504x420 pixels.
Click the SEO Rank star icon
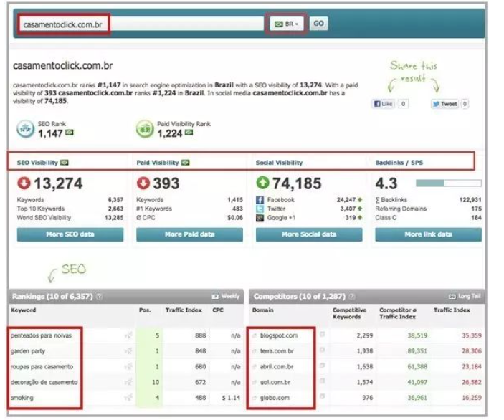point(25,129)
